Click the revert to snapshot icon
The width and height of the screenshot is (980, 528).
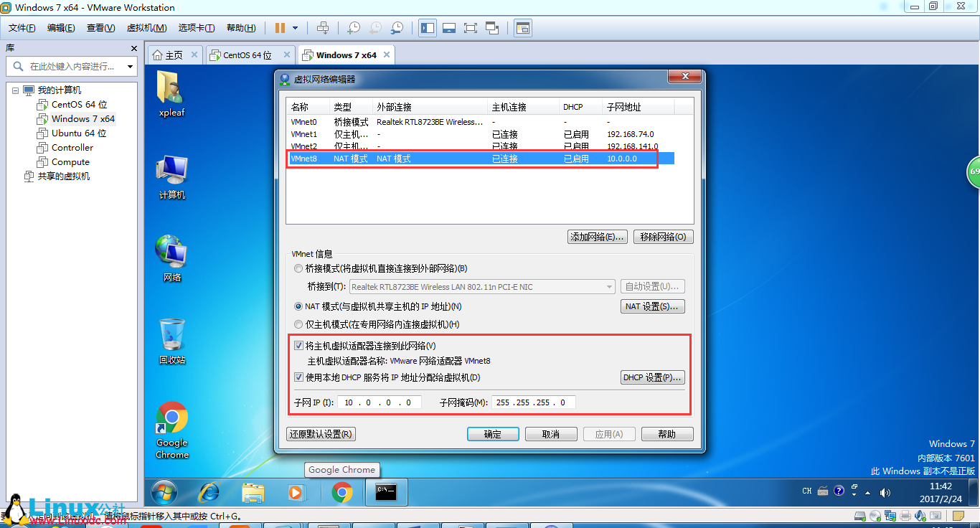point(375,28)
